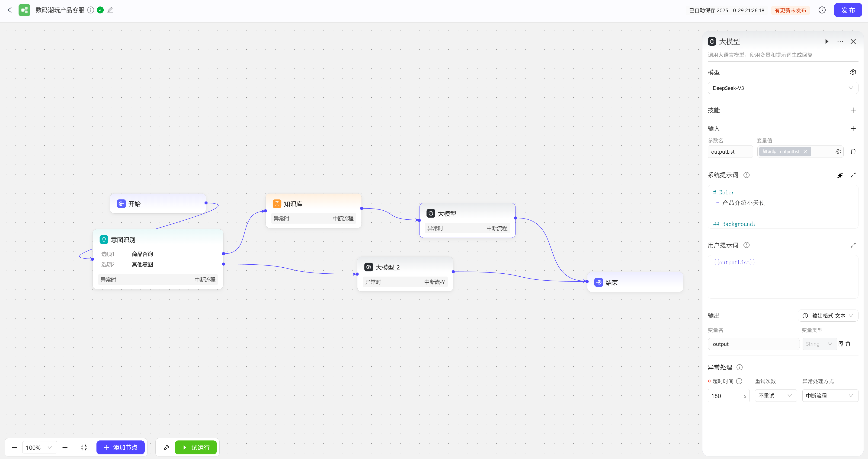Open model settings gear icon

(x=853, y=72)
